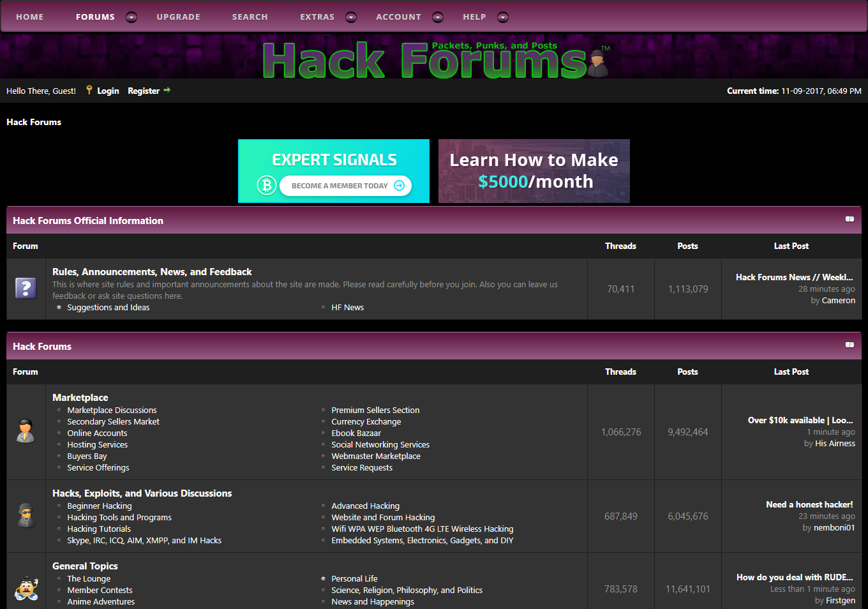
Task: Open the Marketplace Discussions subforum
Action: point(112,410)
